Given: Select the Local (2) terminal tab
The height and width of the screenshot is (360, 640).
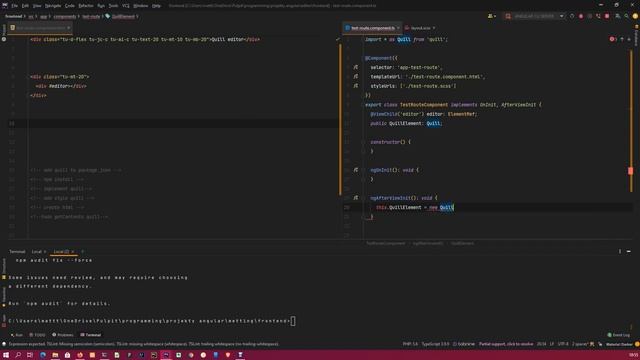Looking at the screenshot, I should (61, 251).
